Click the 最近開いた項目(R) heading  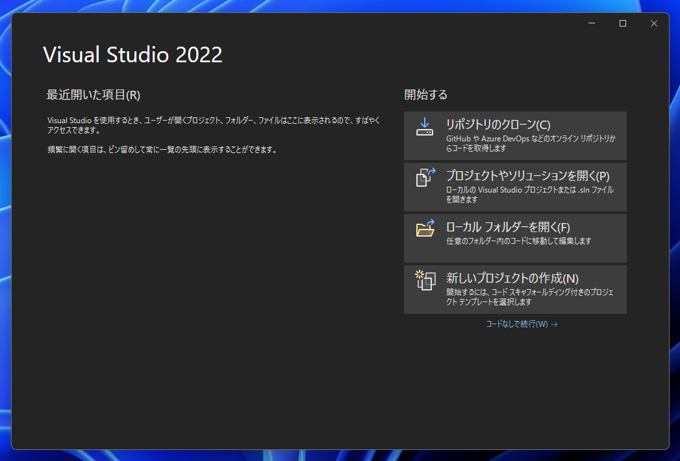(x=93, y=95)
